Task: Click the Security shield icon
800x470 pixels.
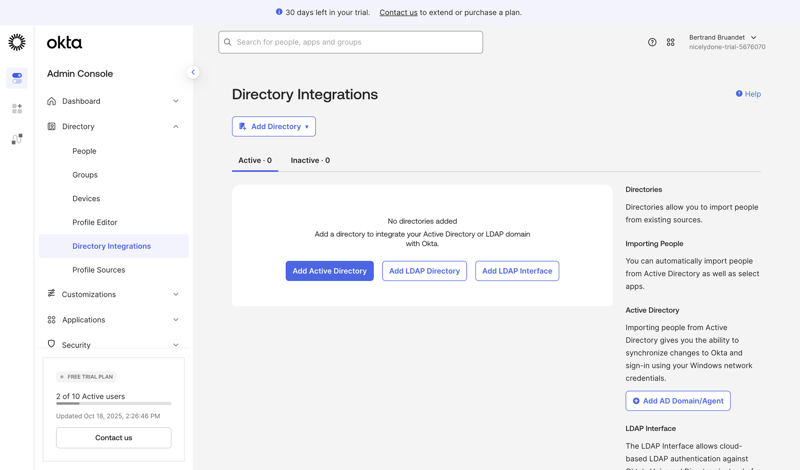Action: (x=52, y=344)
